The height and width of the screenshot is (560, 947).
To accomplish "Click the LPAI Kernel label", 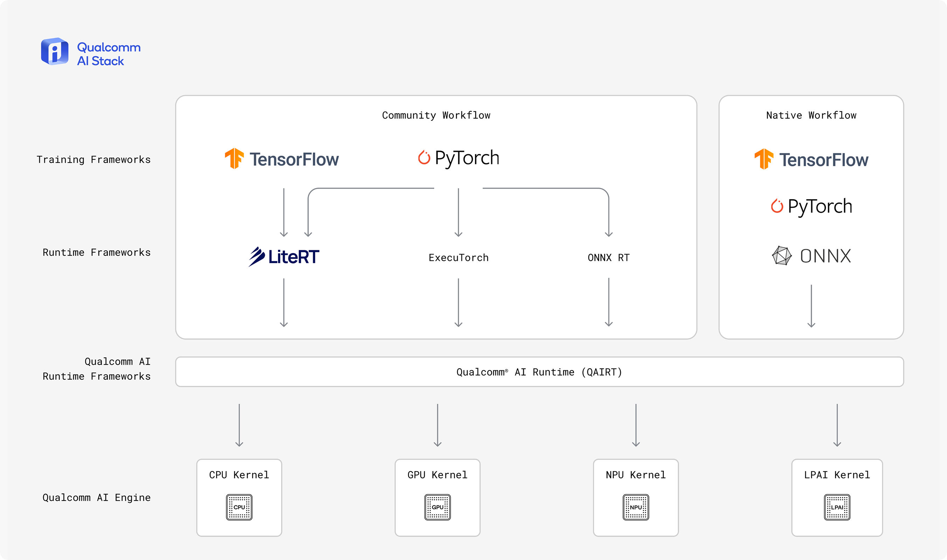I will tap(837, 475).
